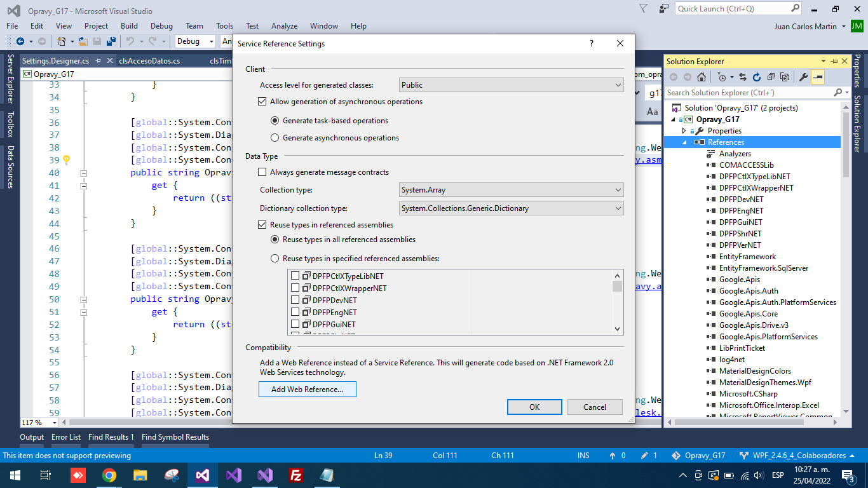Screen dimensions: 868x488
Task: Open the Build menu
Action: pyautogui.click(x=129, y=26)
